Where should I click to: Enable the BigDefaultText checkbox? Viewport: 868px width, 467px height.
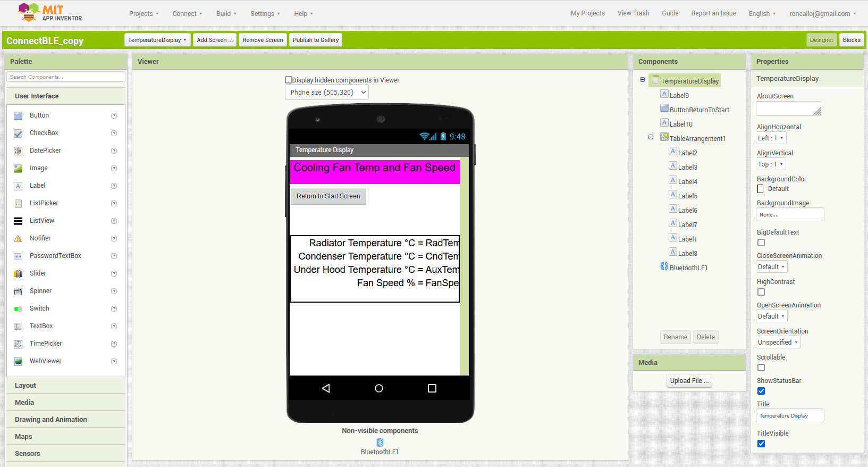click(x=761, y=243)
